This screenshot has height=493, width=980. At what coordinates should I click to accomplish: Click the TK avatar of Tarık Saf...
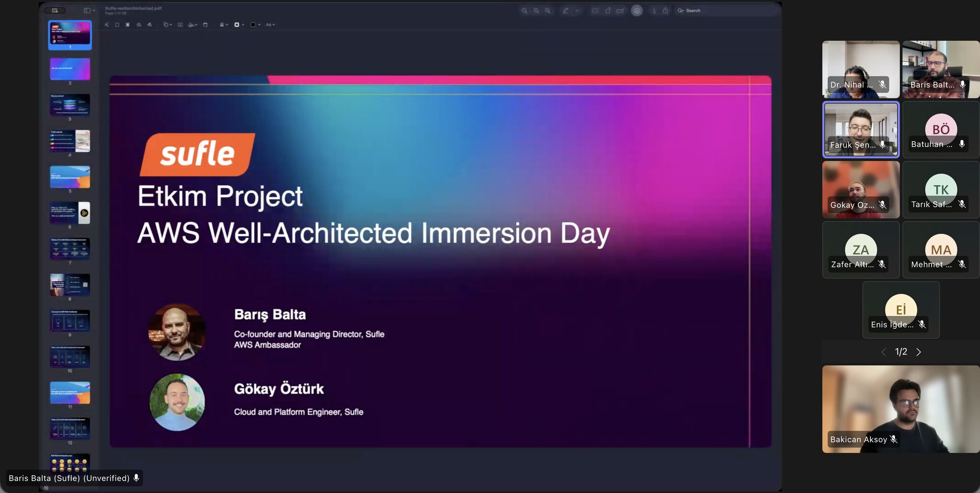tap(941, 190)
